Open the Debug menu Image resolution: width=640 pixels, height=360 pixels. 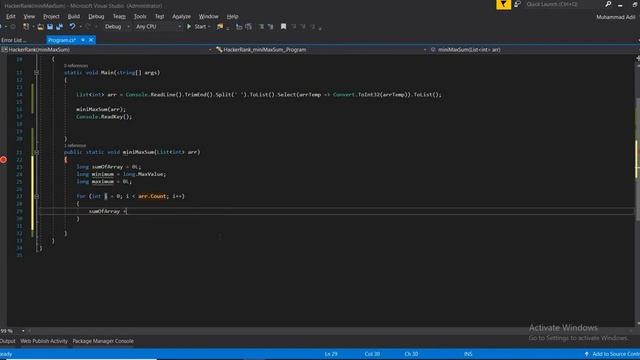click(96, 16)
